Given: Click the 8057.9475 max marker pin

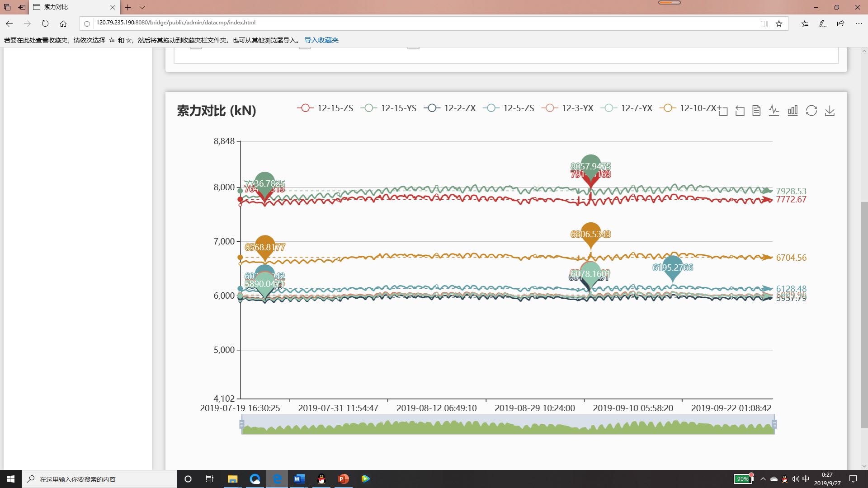Looking at the screenshot, I should pyautogui.click(x=590, y=165).
